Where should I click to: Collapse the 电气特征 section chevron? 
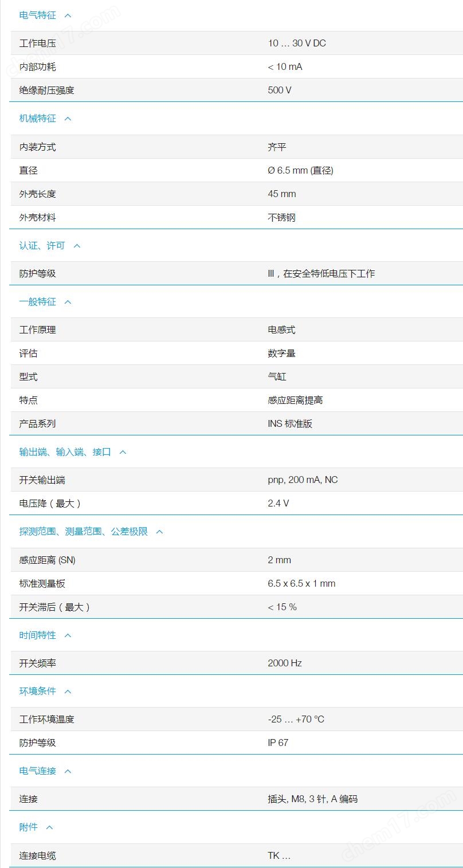pos(68,15)
